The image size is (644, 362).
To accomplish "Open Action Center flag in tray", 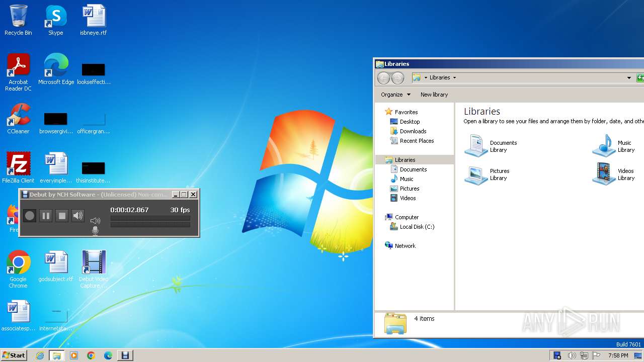I will coord(596,355).
